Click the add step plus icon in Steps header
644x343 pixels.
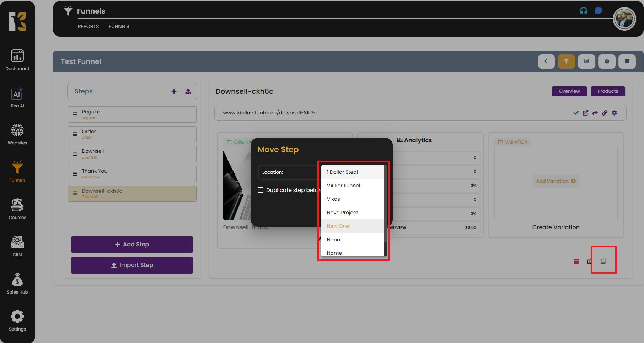tap(174, 91)
